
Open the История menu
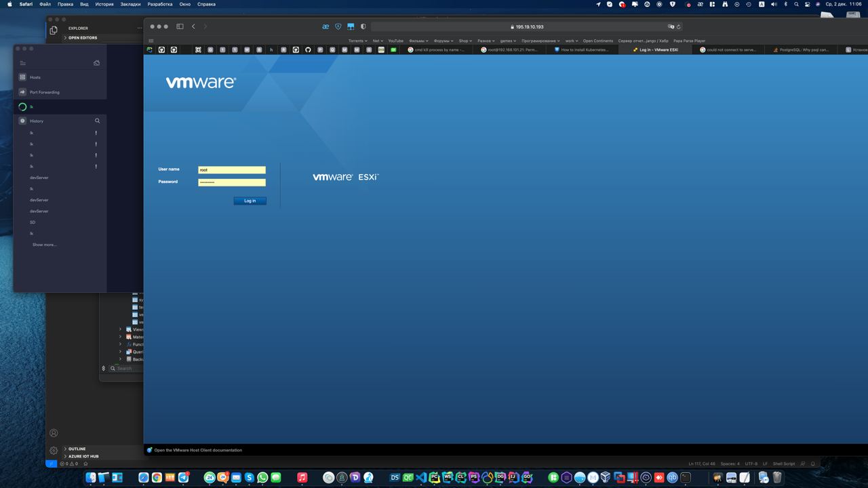tap(104, 4)
